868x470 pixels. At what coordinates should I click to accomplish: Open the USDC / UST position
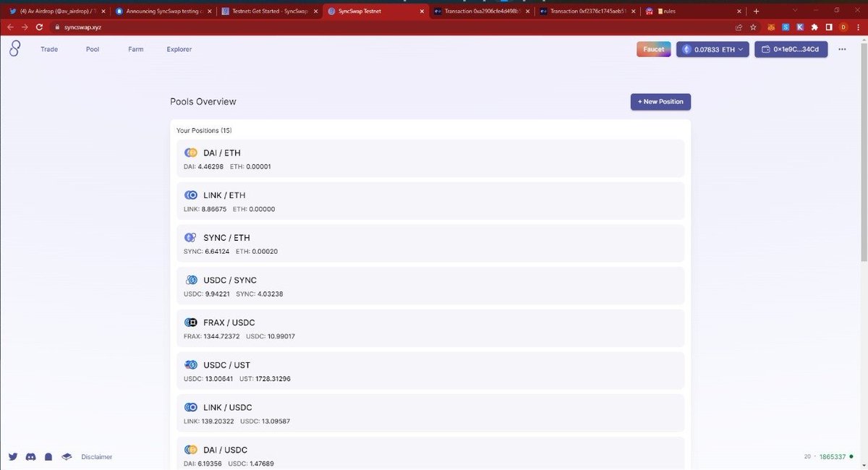click(x=430, y=371)
